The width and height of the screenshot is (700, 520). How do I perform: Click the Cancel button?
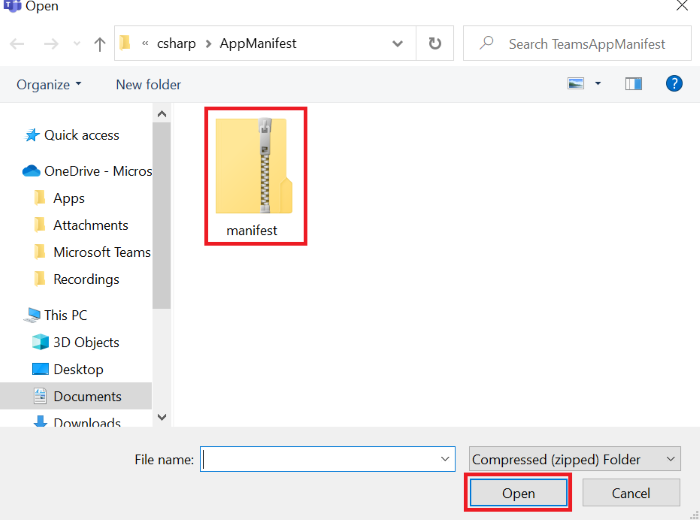pos(631,493)
